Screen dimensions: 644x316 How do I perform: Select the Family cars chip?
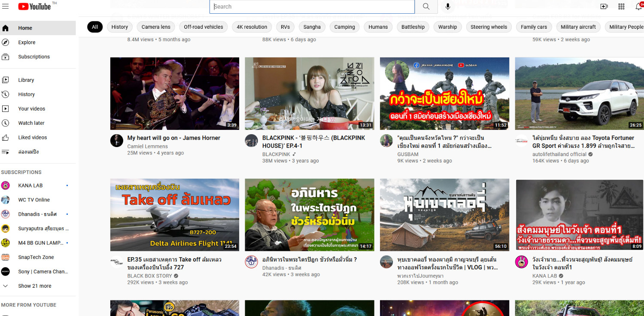point(534,27)
